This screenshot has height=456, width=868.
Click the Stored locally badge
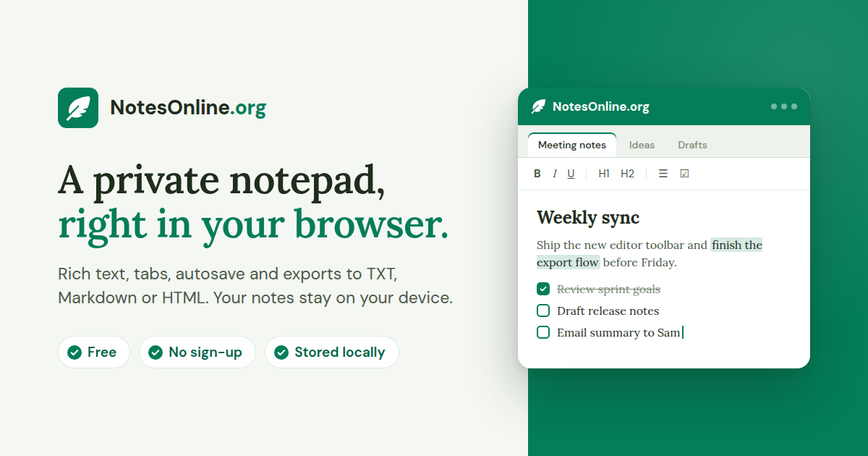332,352
